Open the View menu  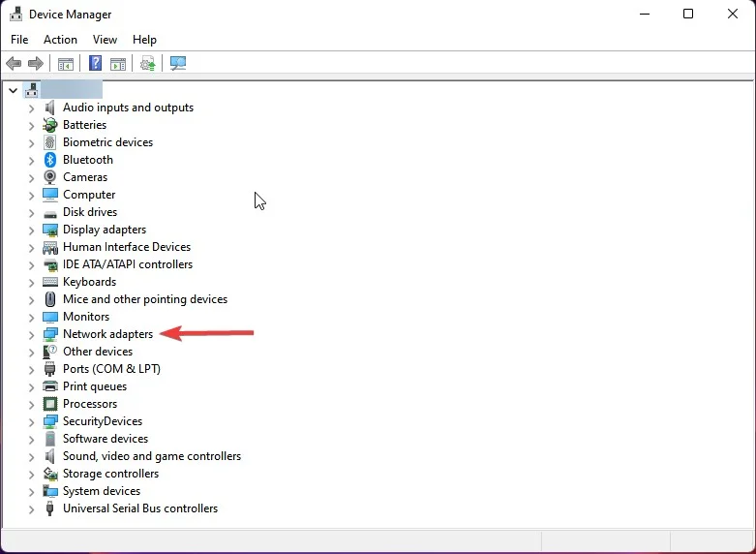105,40
